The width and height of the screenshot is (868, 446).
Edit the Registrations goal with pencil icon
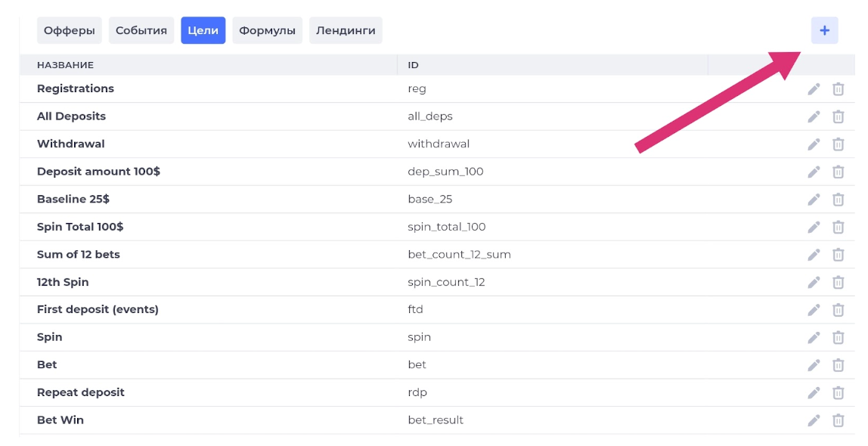click(814, 89)
